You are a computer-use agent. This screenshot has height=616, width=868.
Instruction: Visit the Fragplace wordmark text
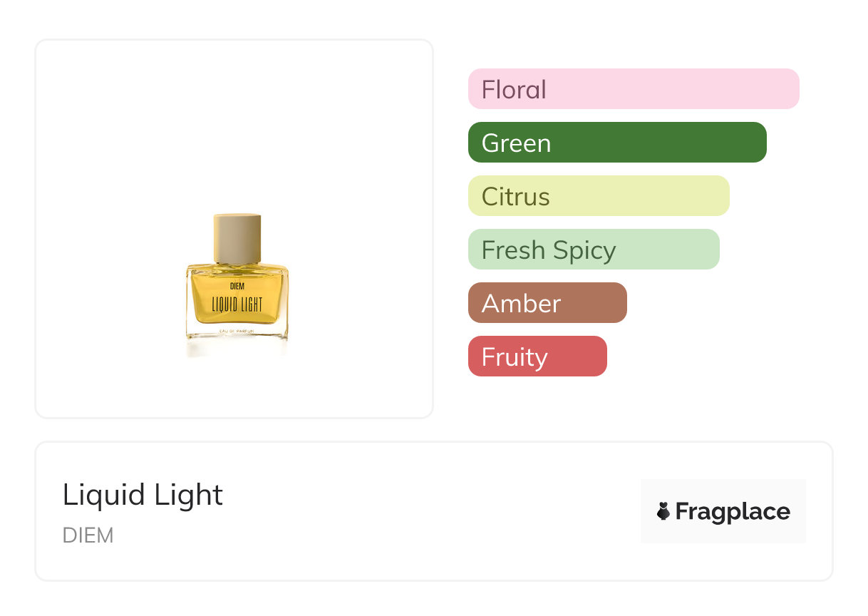click(732, 512)
